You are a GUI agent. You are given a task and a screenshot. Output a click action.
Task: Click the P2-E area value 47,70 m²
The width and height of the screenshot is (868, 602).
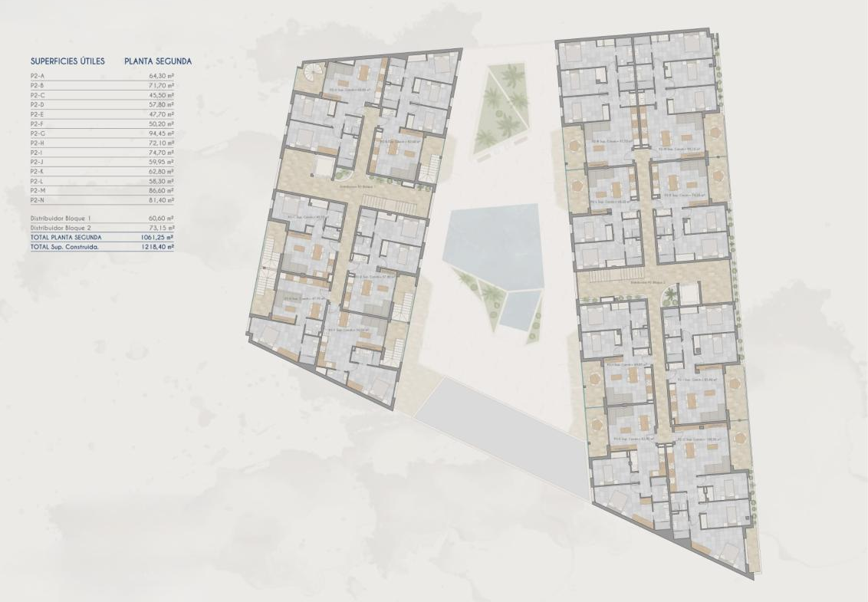click(162, 114)
